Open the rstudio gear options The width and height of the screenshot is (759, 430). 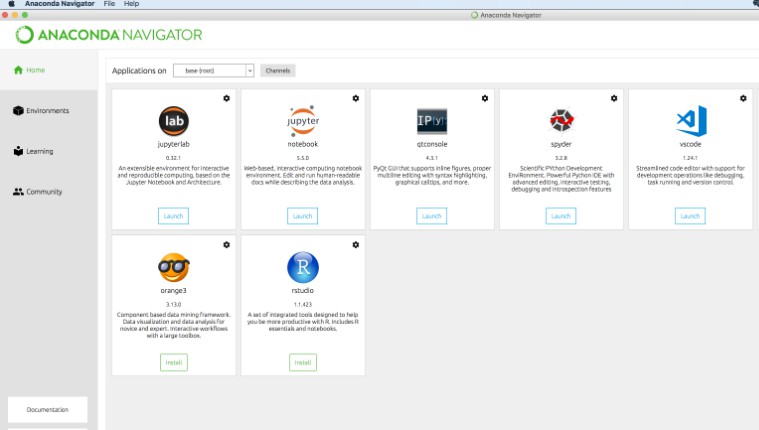[356, 245]
